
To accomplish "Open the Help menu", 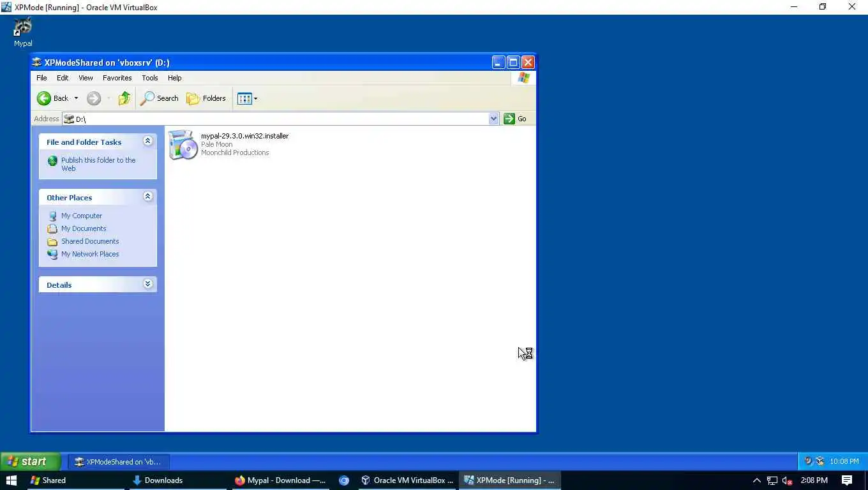I will click(x=175, y=78).
